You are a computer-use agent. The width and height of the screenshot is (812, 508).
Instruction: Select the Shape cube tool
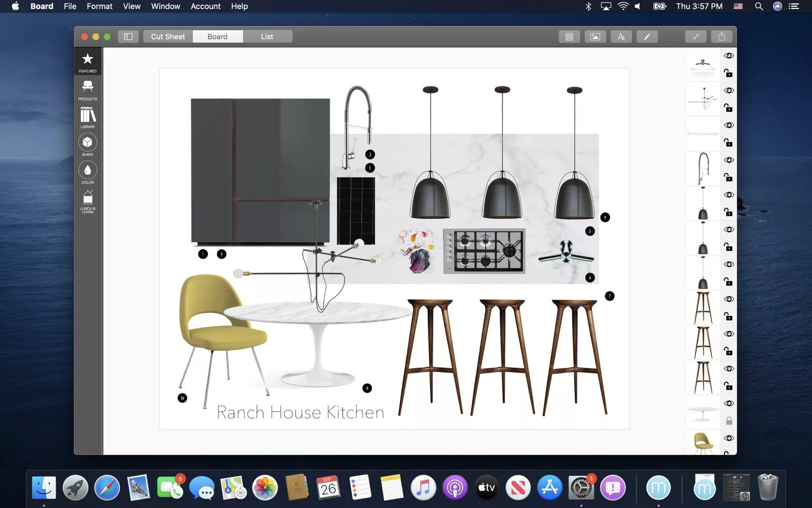pos(87,145)
